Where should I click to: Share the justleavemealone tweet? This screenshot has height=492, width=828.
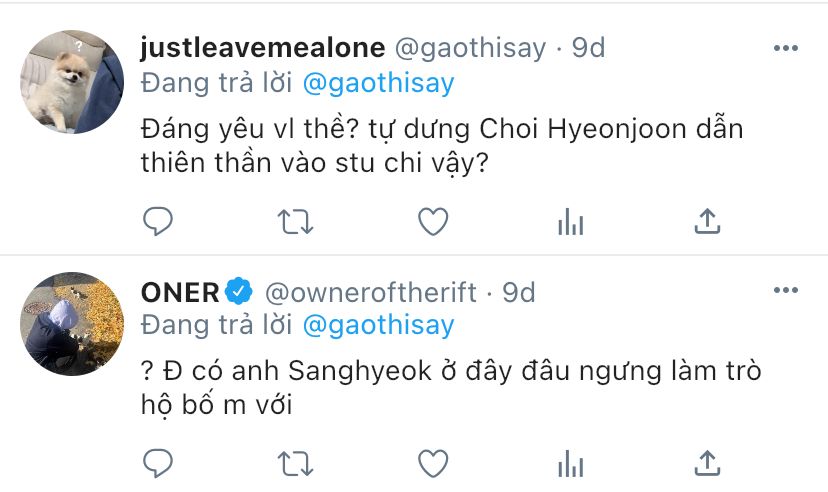click(707, 220)
